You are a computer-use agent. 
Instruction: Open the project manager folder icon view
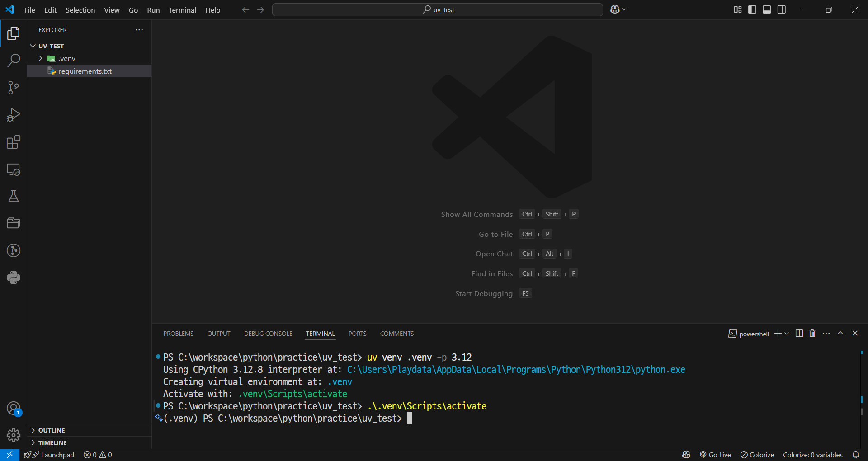point(14,223)
